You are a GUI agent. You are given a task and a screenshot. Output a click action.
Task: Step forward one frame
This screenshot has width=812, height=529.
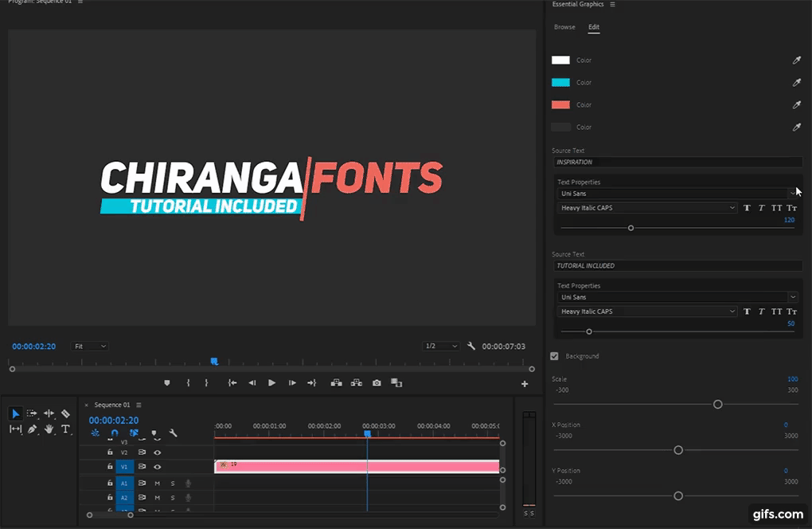pos(292,383)
